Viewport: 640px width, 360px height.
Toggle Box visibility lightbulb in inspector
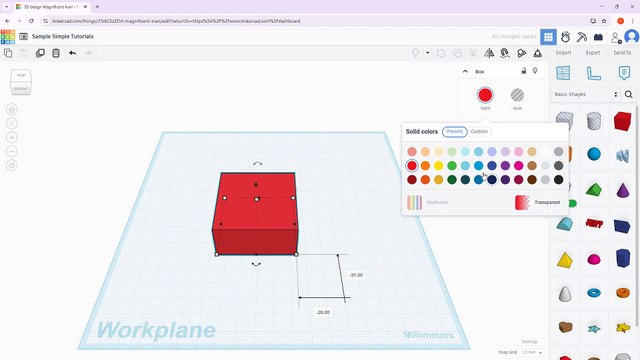(x=535, y=71)
